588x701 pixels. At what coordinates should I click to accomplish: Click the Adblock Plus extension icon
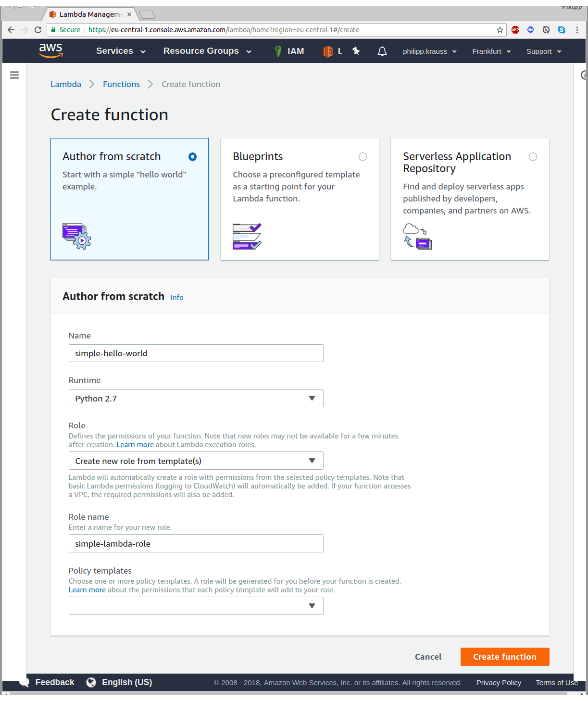tap(515, 30)
